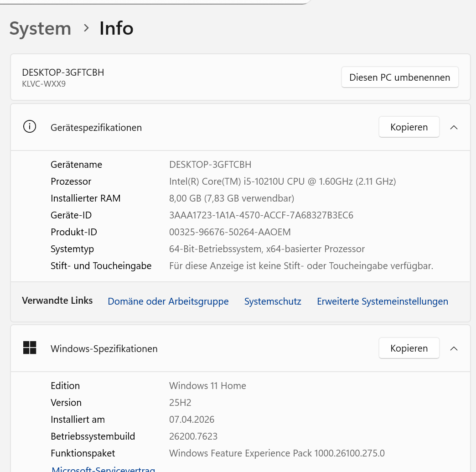This screenshot has height=472, width=476.
Task: Open the Microsoft-Servicevertrag link
Action: point(103,469)
